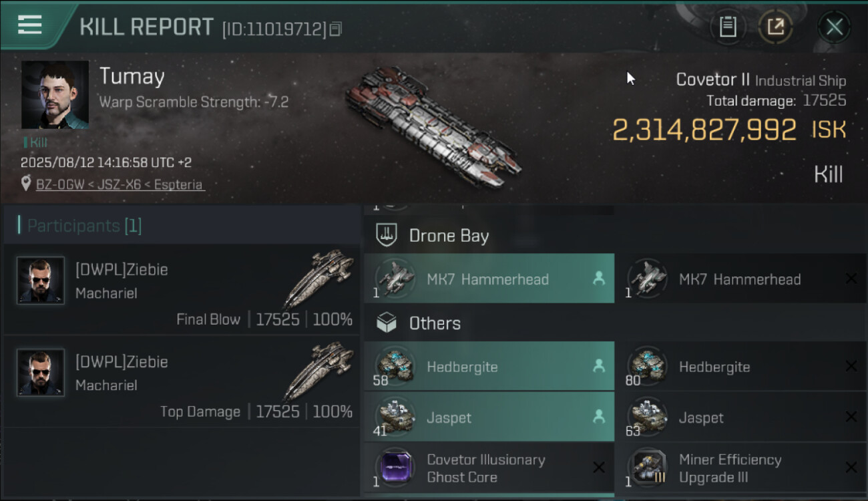868x501 pixels.
Task: Select the dropped Hedbergite stack of 58
Action: 489,367
